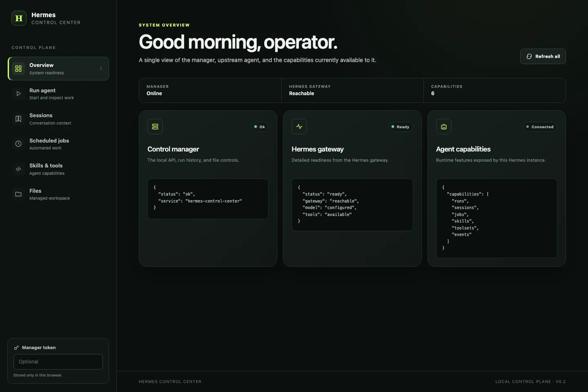
Task: Click the page subtitle about manager and agent
Action: pos(258,60)
